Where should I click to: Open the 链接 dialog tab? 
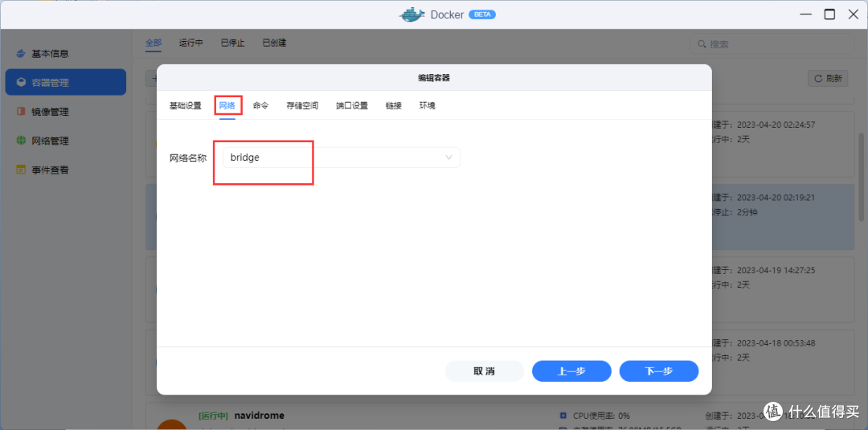(394, 106)
